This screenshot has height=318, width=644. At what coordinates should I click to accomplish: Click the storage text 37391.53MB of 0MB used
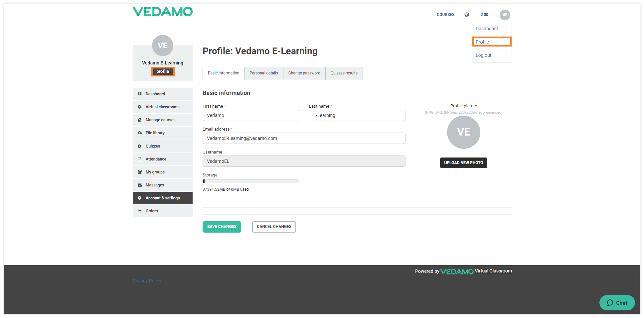click(226, 189)
